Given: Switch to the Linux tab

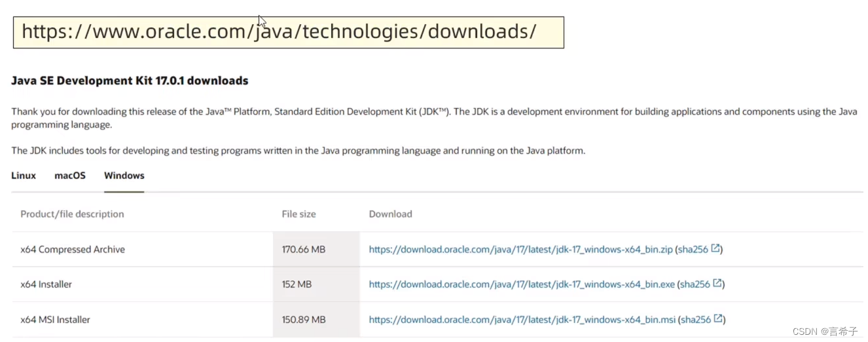Looking at the screenshot, I should (24, 176).
